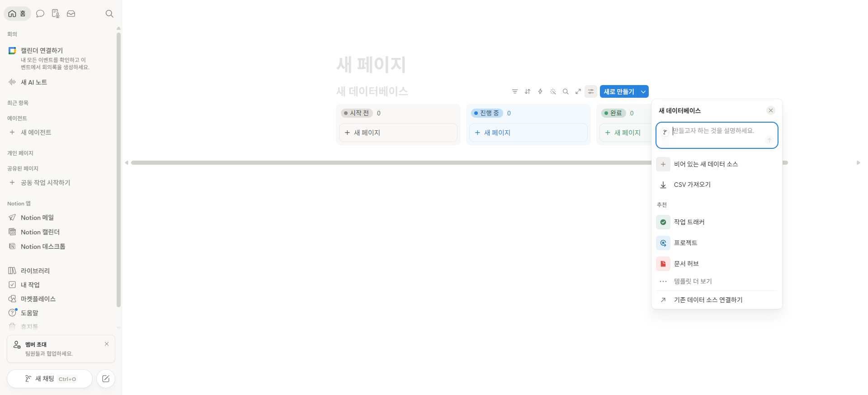868x395 pixels.
Task: Click the 완료 status tag
Action: [x=613, y=113]
